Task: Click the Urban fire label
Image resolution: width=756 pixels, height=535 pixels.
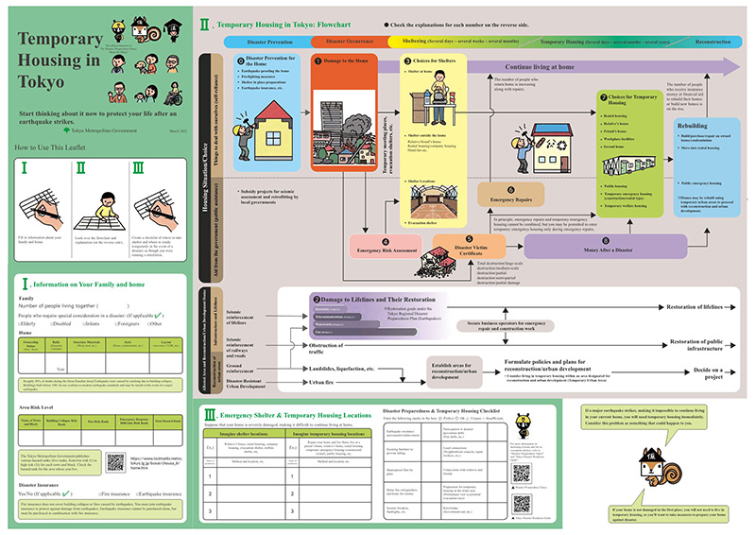Action: [x=321, y=383]
